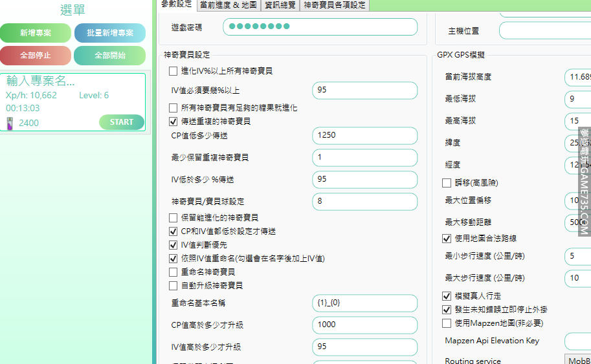Tick the 自動升級神奇寶貝 checkbox
This screenshot has width=591, height=364.
[x=173, y=285]
